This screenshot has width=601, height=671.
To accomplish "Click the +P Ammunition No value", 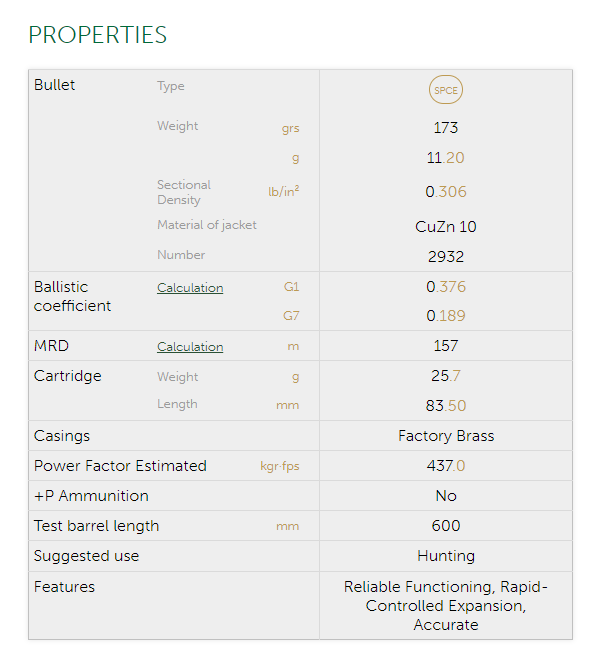I will (446, 496).
